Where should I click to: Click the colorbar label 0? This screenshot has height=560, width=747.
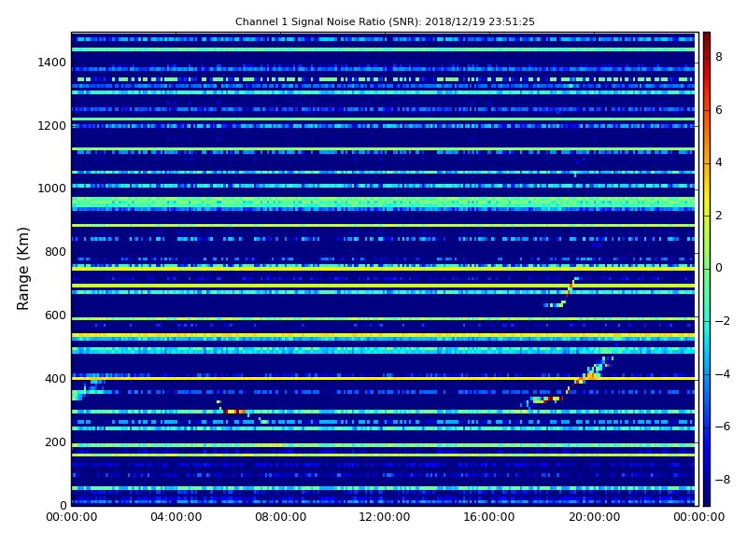[x=719, y=268]
